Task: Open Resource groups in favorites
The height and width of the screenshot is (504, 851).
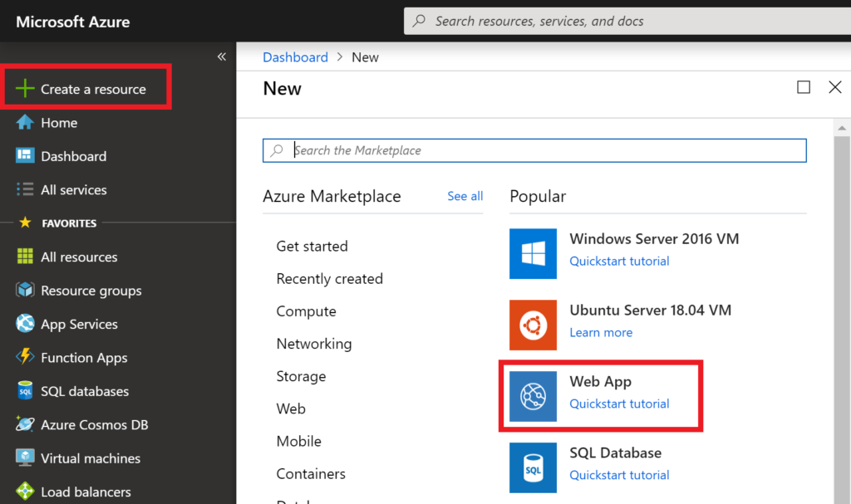Action: pyautogui.click(x=91, y=291)
